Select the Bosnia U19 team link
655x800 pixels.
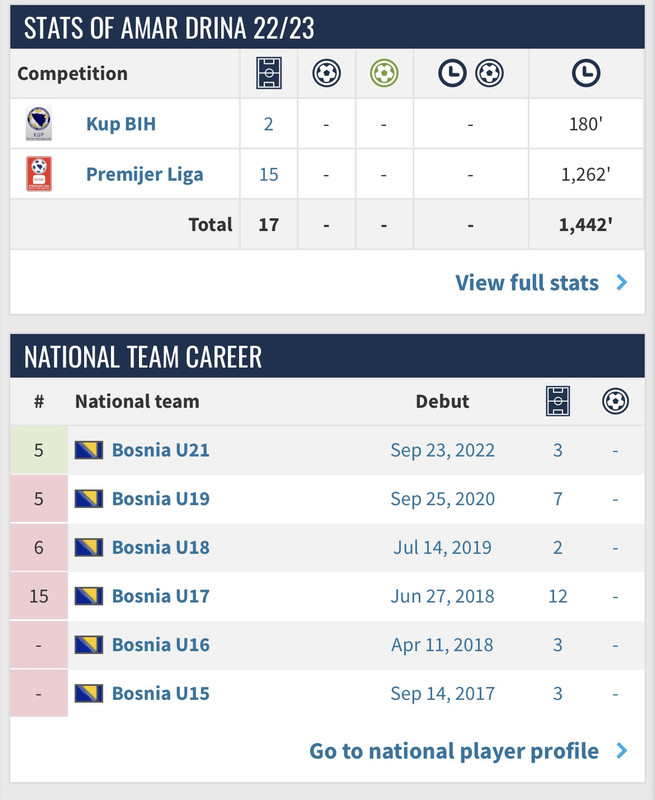161,498
